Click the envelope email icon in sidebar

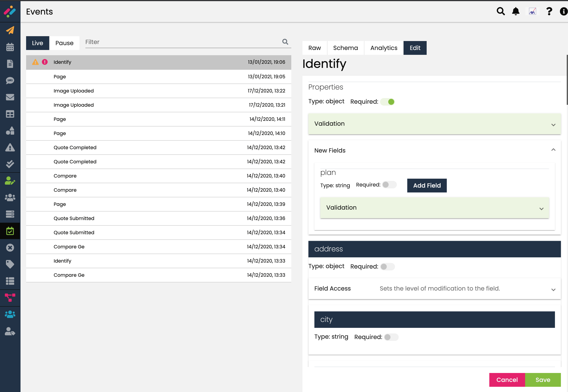[10, 97]
